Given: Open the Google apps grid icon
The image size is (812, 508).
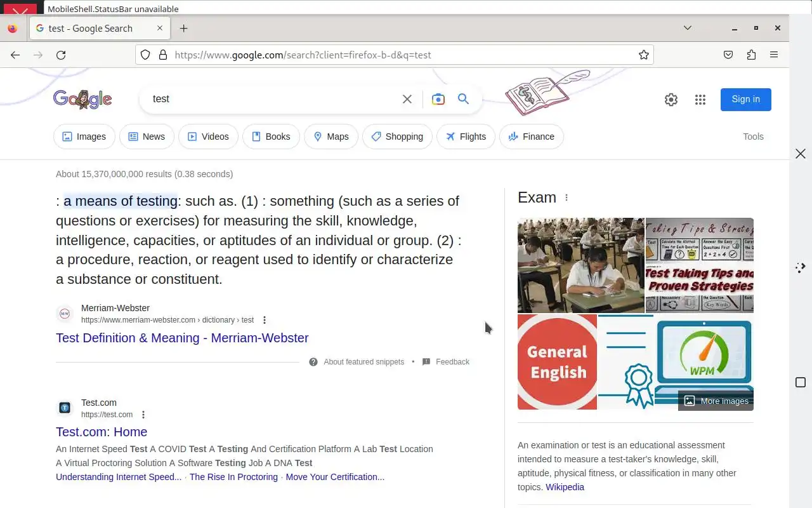Looking at the screenshot, I should tap(700, 100).
